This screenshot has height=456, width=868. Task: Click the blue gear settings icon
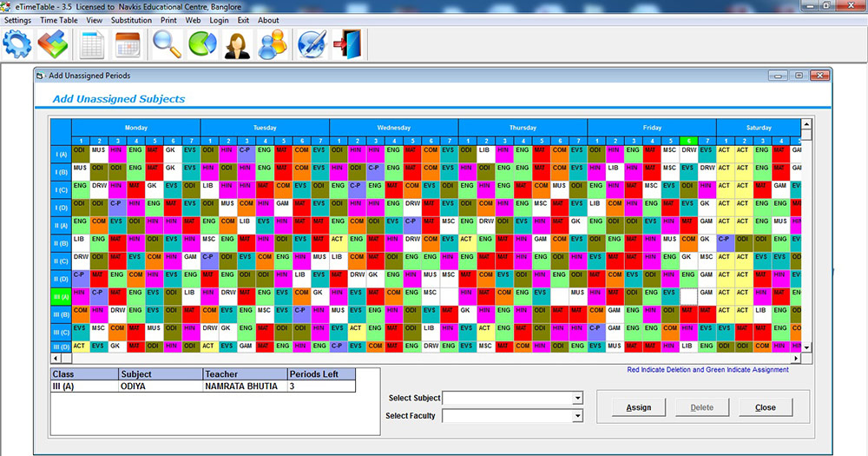pos(17,43)
